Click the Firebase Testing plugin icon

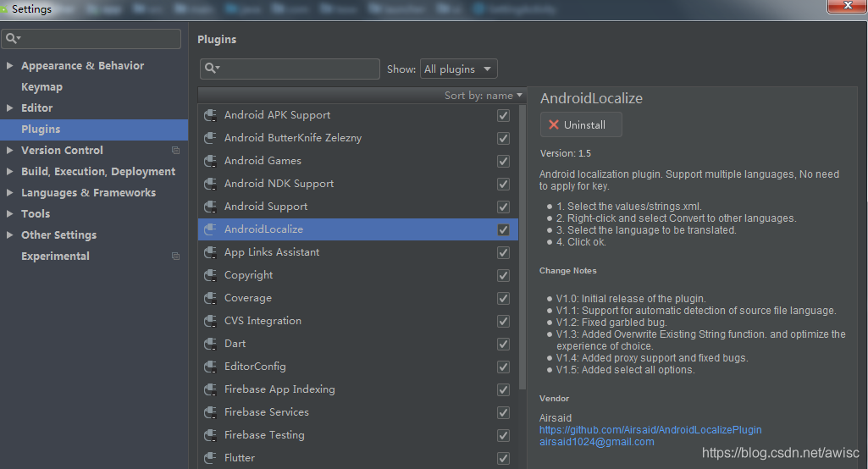210,435
